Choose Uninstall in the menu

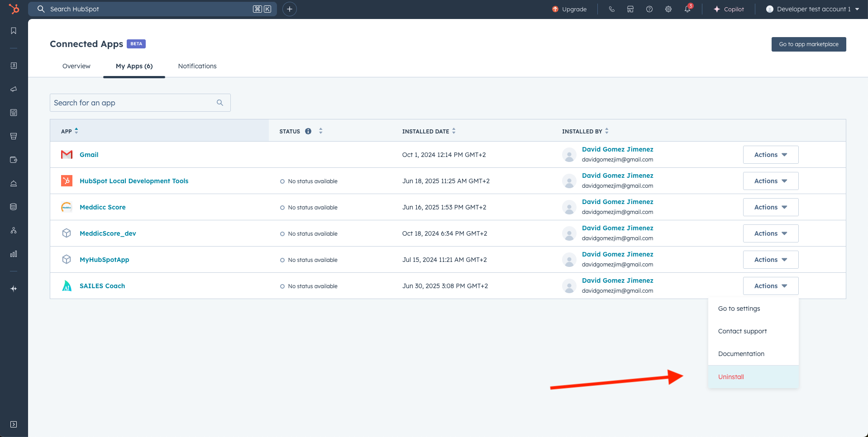click(x=754, y=377)
